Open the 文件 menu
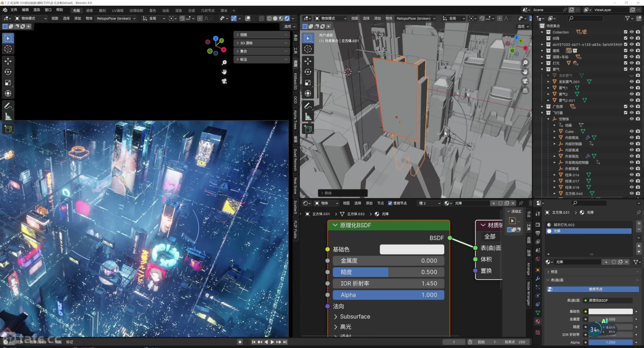The height and width of the screenshot is (348, 644). [x=14, y=10]
